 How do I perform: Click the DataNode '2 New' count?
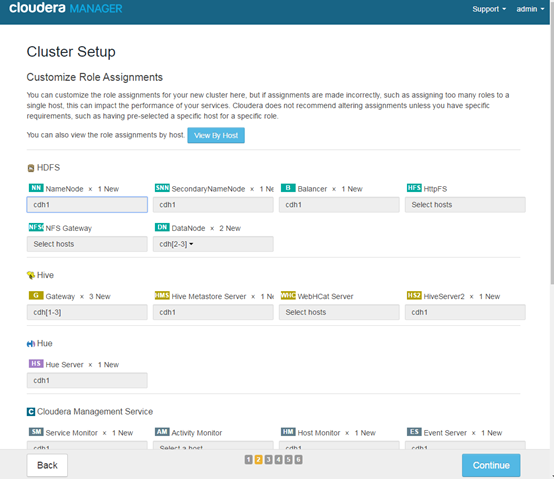pyautogui.click(x=230, y=229)
